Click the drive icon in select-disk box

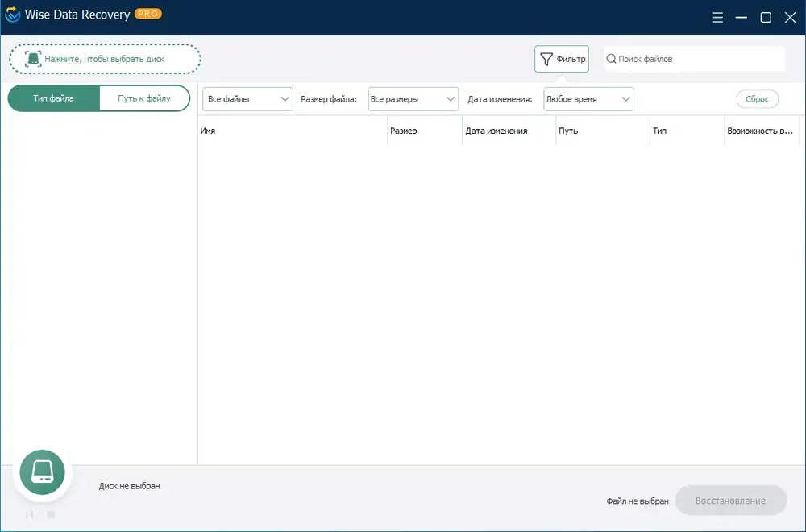click(33, 59)
